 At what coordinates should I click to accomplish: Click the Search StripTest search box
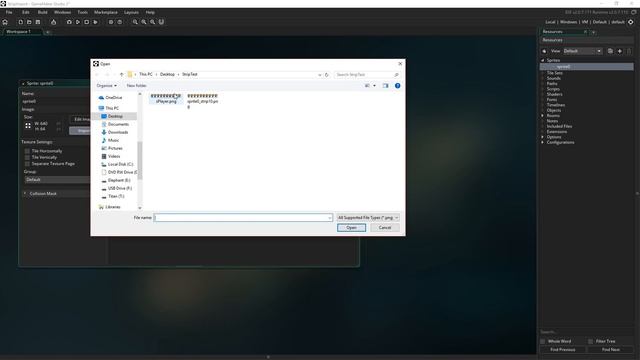click(x=367, y=75)
